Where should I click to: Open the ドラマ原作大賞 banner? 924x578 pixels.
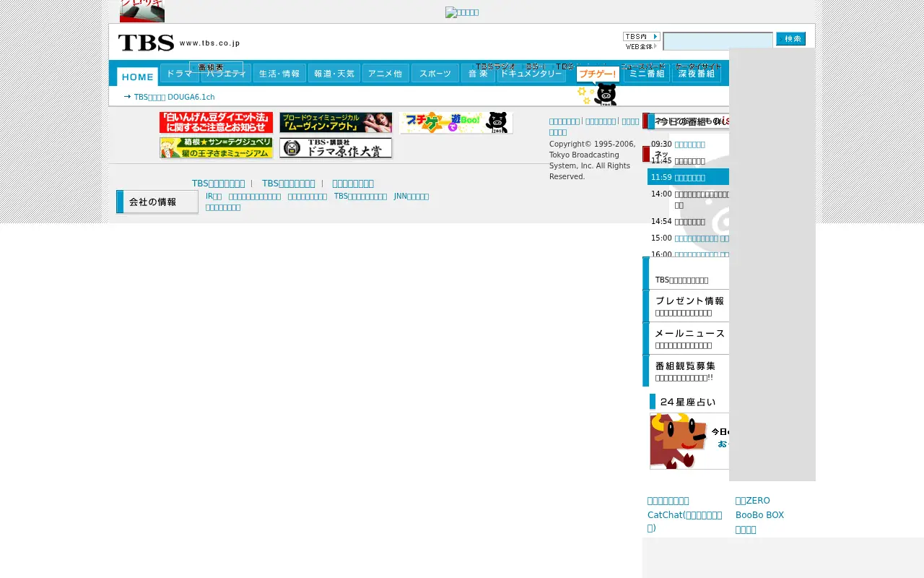click(336, 148)
